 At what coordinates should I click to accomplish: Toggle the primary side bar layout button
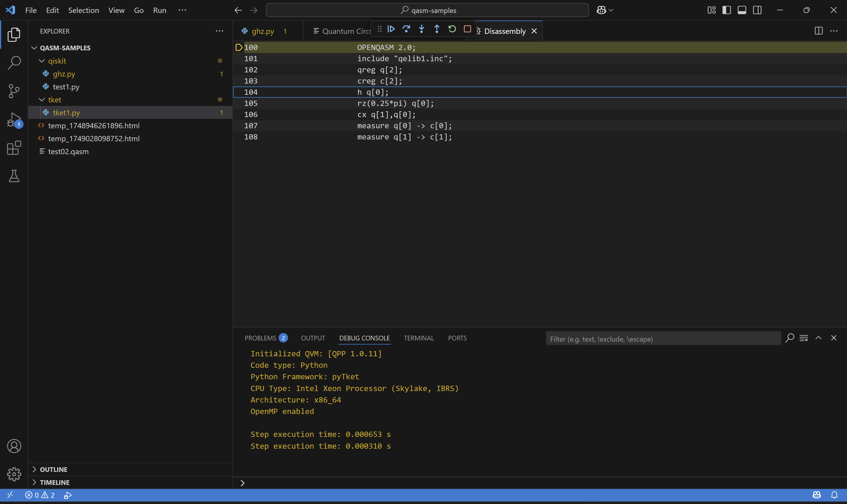point(726,10)
